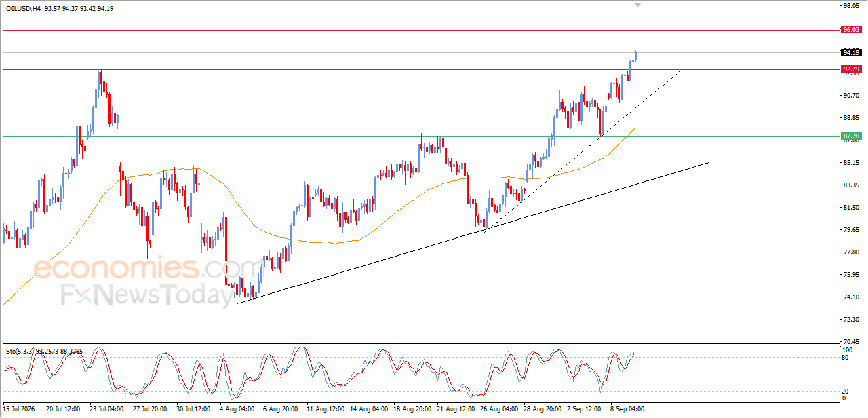The image size is (868, 418).
Task: Click the green 87.28 price level tag
Action: click(x=851, y=136)
